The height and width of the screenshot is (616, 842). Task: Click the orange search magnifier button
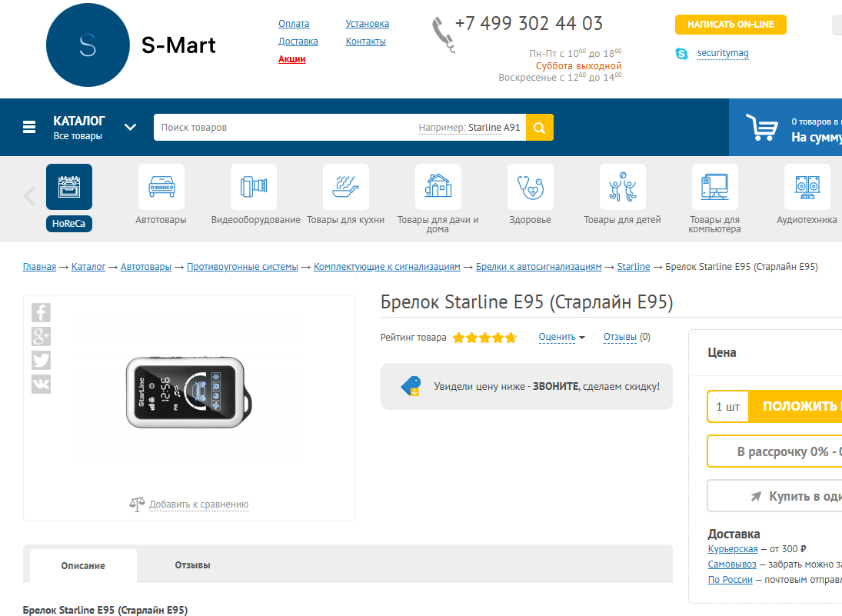(540, 128)
